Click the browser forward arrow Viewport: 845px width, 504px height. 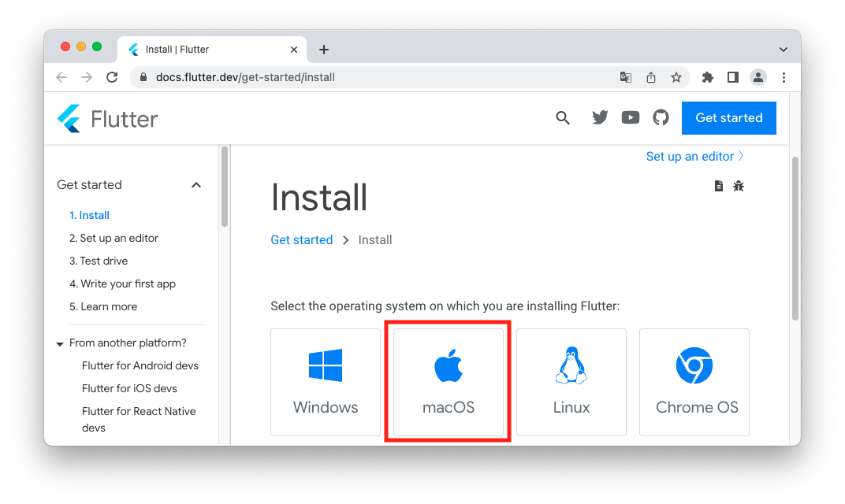click(87, 77)
